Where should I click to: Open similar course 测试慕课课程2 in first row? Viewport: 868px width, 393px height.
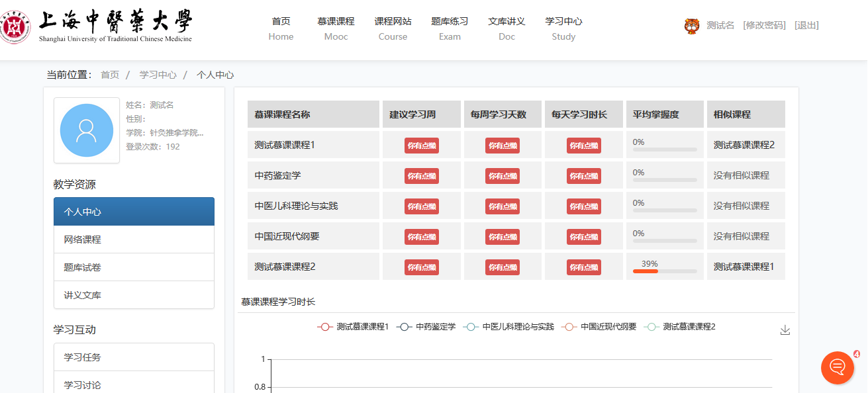(744, 145)
